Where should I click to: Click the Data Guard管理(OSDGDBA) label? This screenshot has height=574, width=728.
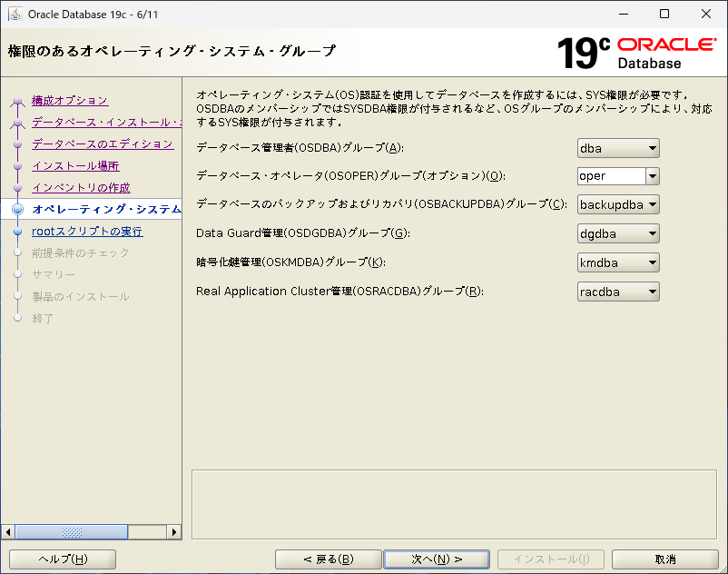click(302, 233)
